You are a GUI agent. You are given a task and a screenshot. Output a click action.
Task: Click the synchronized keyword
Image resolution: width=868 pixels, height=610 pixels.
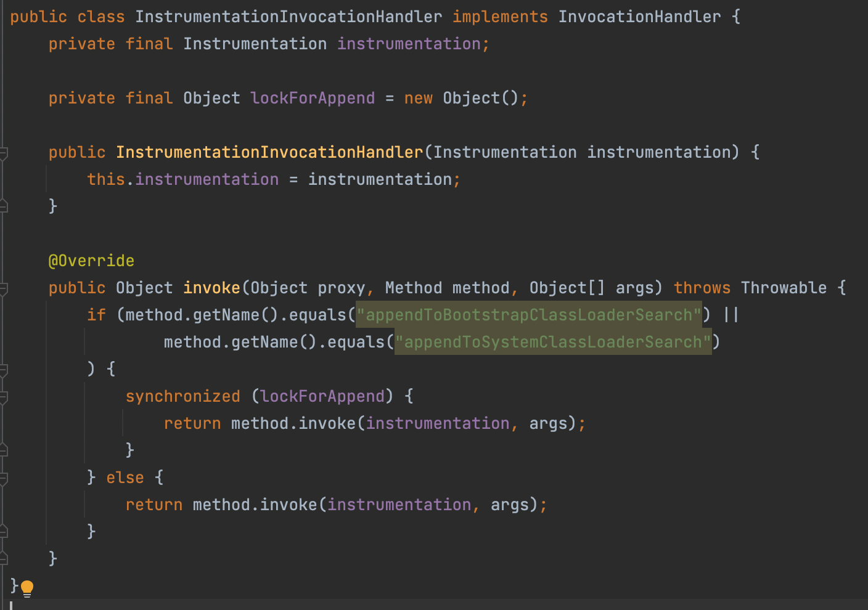click(182, 396)
